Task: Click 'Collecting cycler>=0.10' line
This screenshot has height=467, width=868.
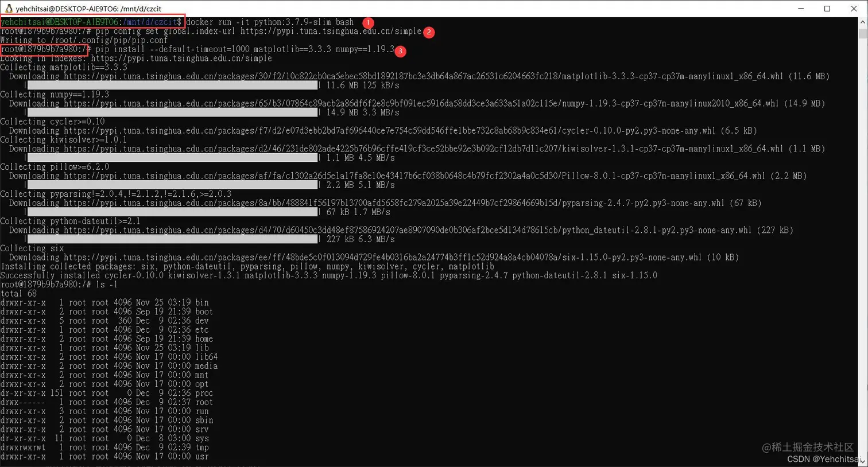Action: tap(53, 122)
